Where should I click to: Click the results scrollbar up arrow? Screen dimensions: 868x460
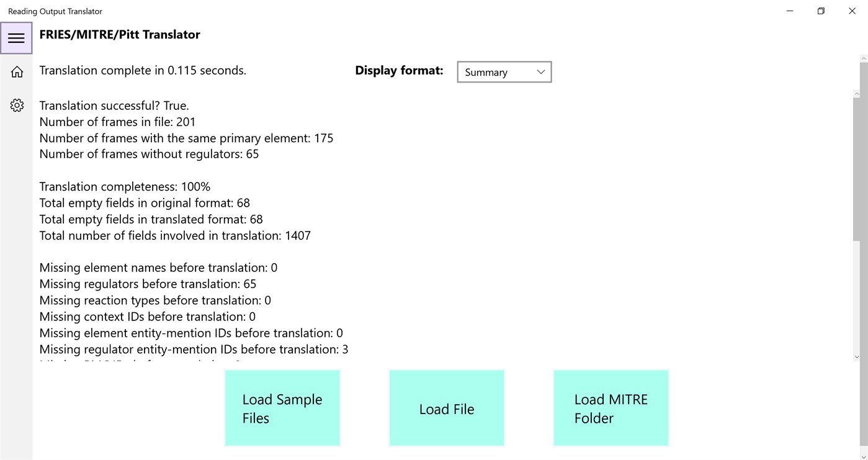857,94
